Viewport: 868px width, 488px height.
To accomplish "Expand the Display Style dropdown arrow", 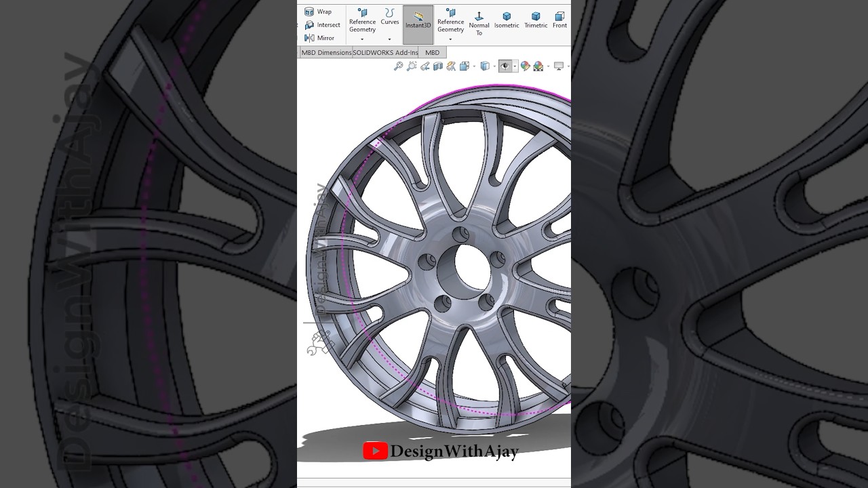I will pos(494,66).
